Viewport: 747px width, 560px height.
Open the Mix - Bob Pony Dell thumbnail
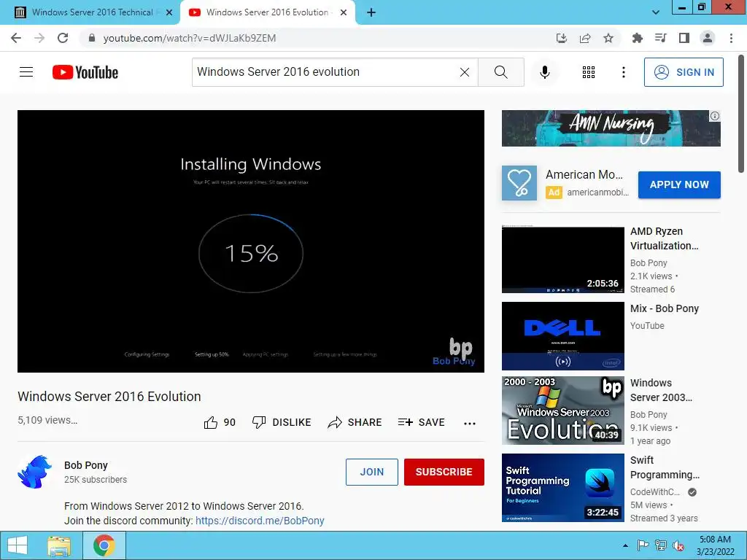pyautogui.click(x=562, y=335)
